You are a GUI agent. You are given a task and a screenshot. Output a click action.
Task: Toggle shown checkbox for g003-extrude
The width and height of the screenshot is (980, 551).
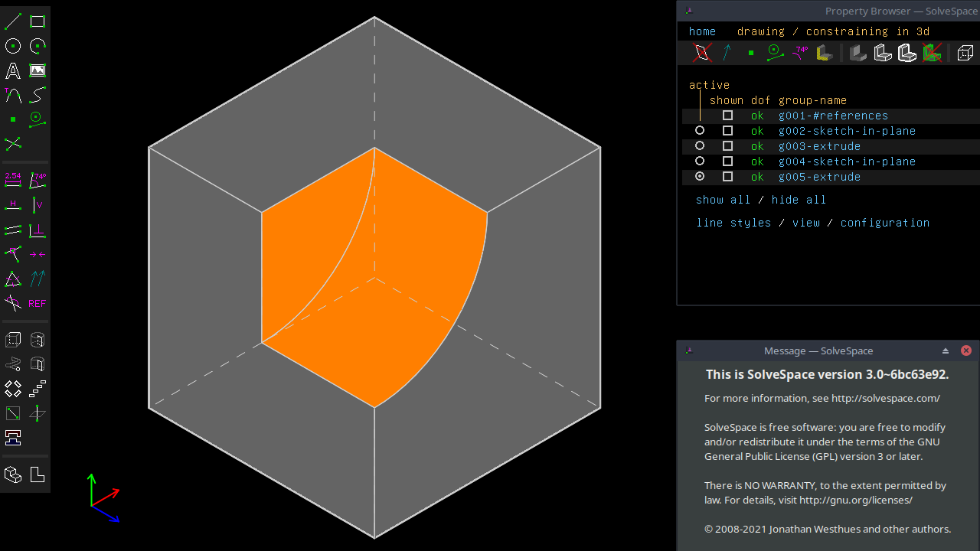[x=727, y=145]
